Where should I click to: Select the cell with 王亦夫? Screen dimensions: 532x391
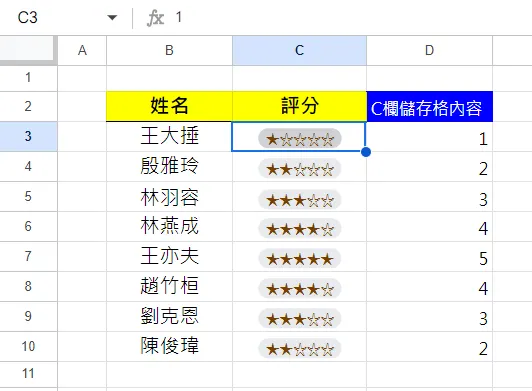169,256
